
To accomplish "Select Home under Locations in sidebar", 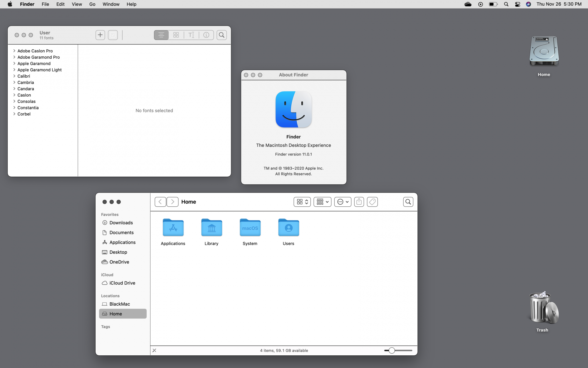I will click(123, 314).
